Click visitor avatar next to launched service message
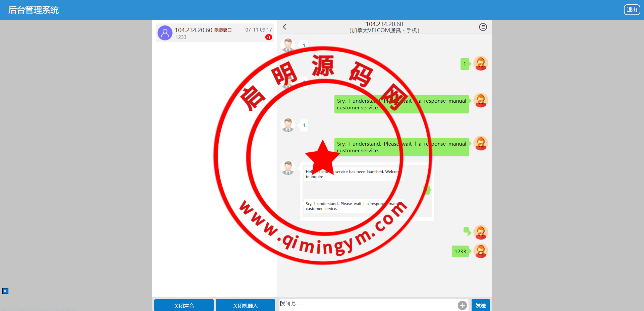The width and height of the screenshot is (644, 311). click(288, 168)
